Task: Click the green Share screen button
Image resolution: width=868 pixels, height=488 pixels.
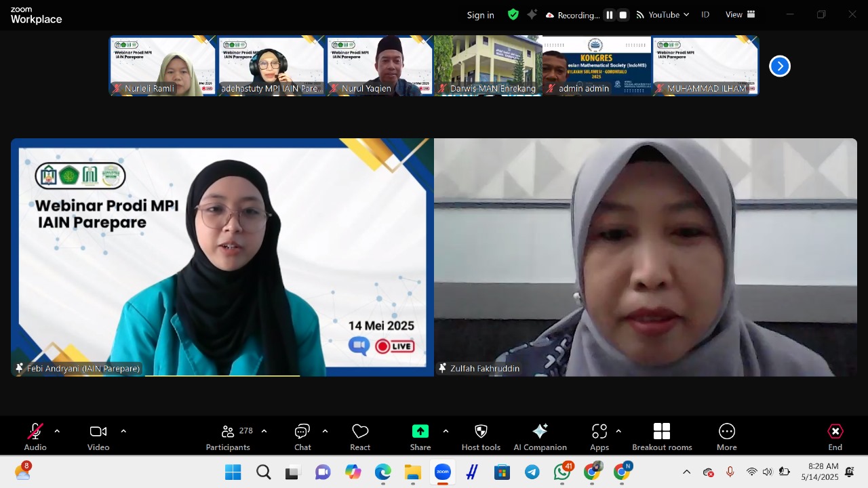Action: pyautogui.click(x=420, y=436)
